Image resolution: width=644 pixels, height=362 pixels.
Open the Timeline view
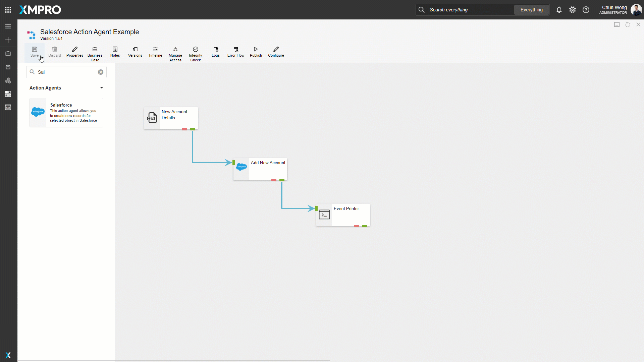click(155, 52)
